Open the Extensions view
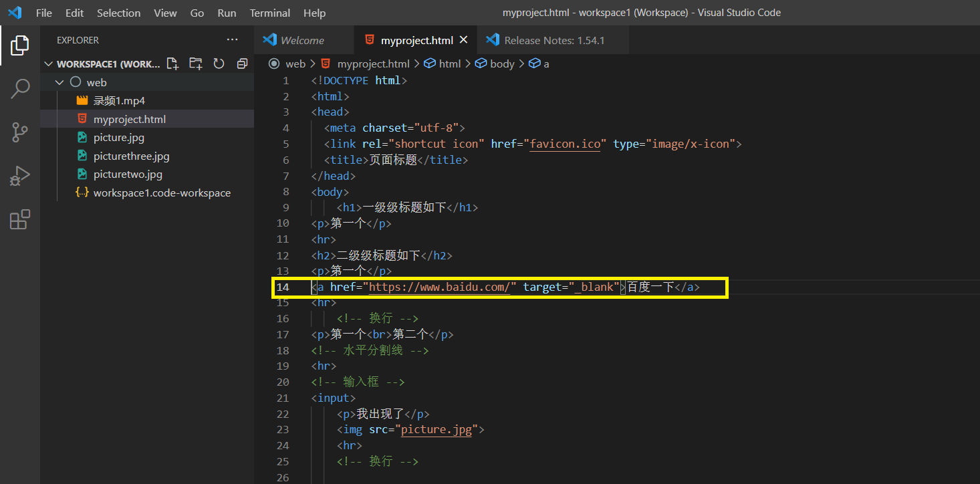 pyautogui.click(x=20, y=219)
